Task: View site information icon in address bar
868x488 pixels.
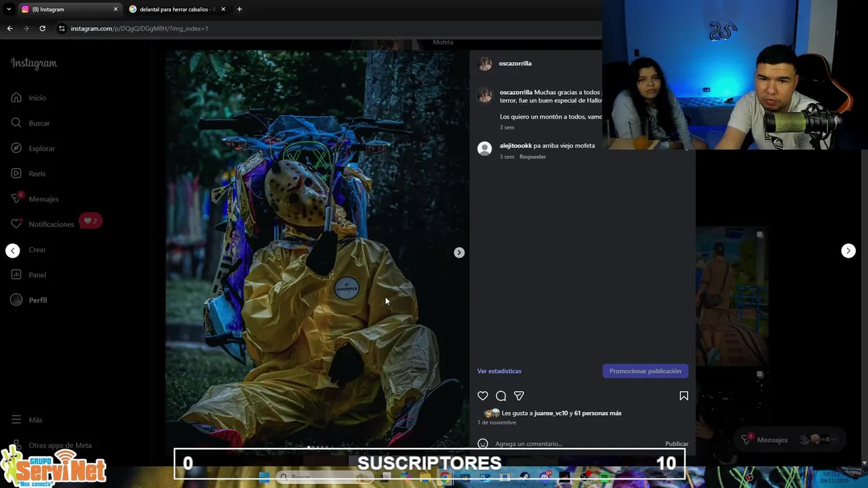Action: (62, 28)
